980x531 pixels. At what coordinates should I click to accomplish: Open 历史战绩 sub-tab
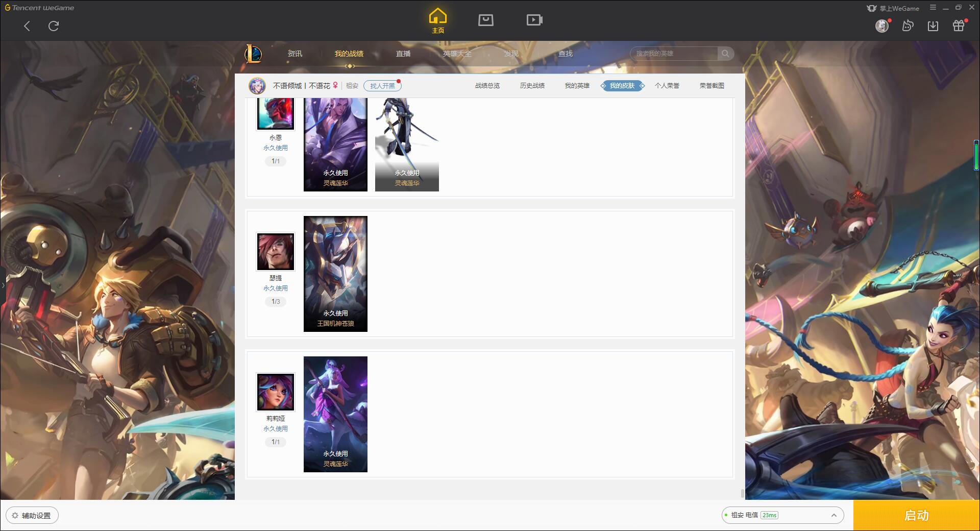[x=532, y=86]
